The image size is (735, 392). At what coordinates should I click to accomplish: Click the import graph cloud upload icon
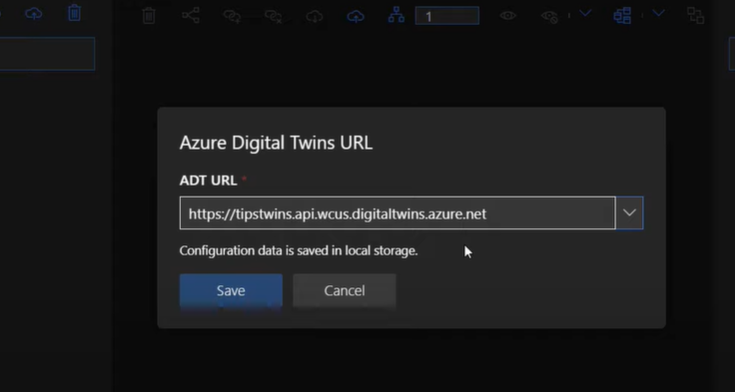pos(356,17)
